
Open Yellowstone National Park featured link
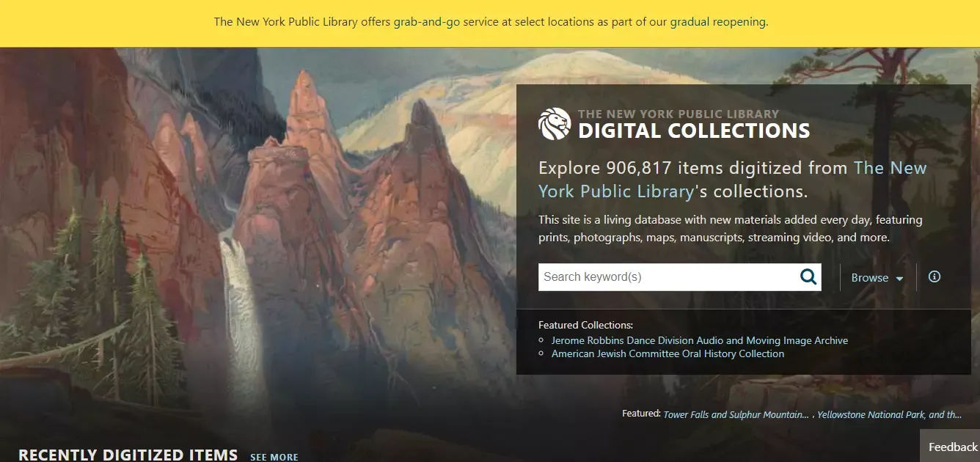click(x=890, y=414)
